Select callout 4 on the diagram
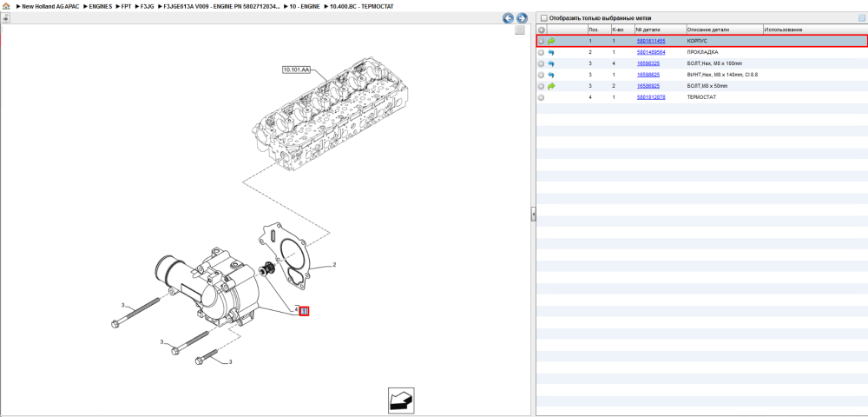Screen dimensions: 868x417 (x=296, y=309)
